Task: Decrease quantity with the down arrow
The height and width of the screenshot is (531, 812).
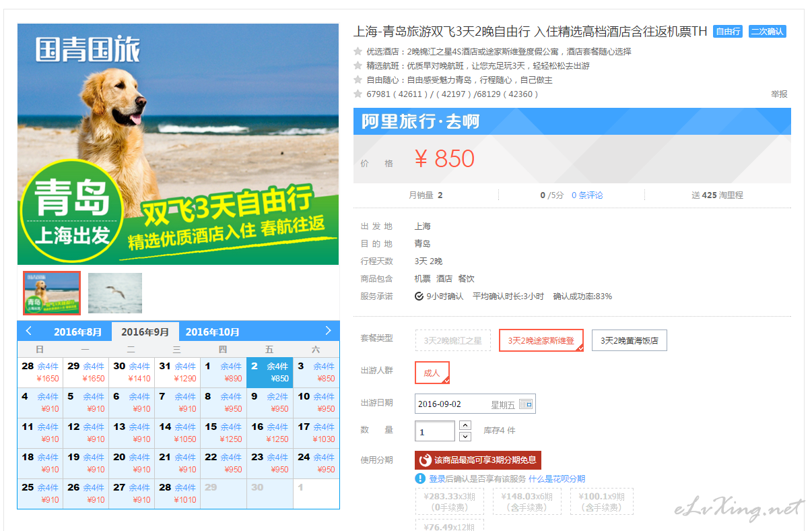Action: [465, 436]
